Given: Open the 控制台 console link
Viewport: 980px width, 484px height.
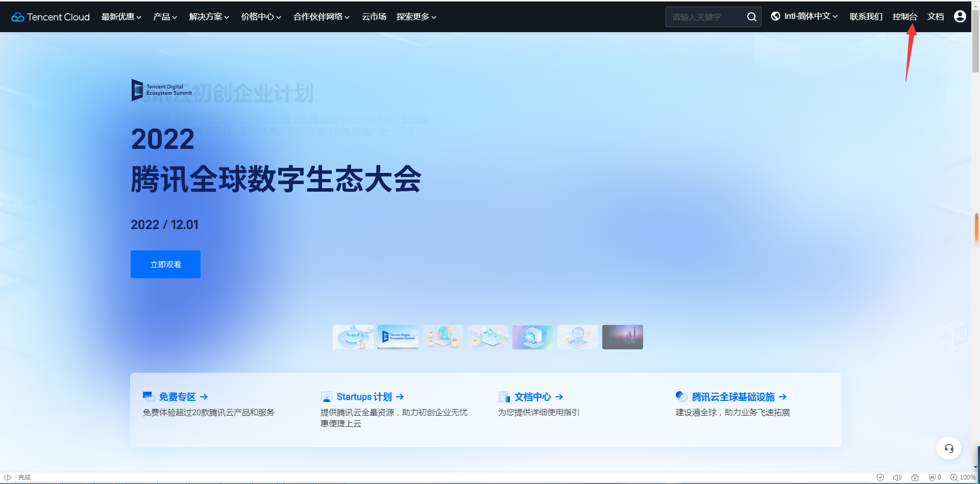Looking at the screenshot, I should tap(905, 17).
